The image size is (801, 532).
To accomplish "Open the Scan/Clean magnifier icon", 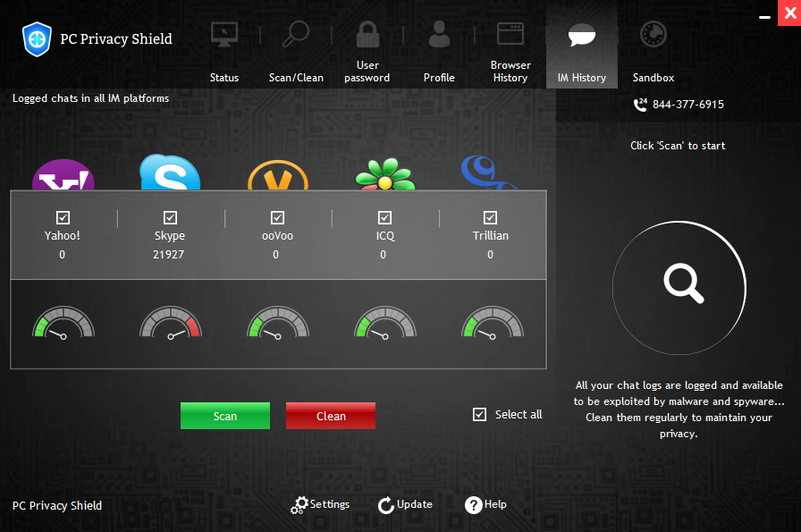I will click(296, 34).
